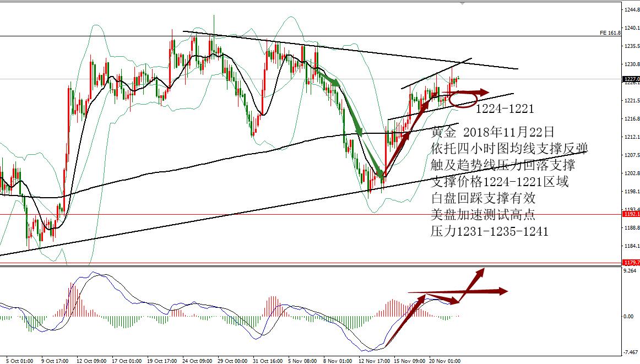Select the 5 Oct 01:00 date label
Screen dimensions: 640x364
(19, 361)
